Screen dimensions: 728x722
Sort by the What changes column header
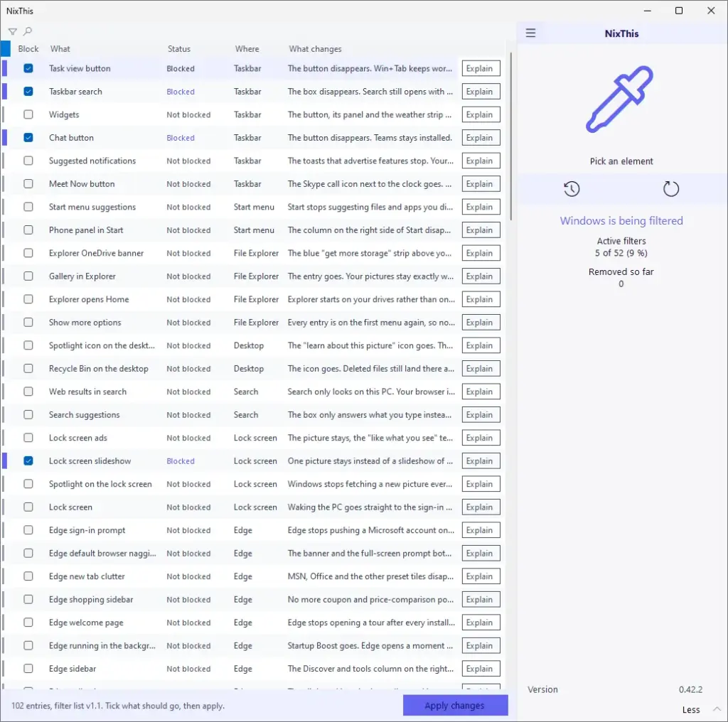(315, 49)
